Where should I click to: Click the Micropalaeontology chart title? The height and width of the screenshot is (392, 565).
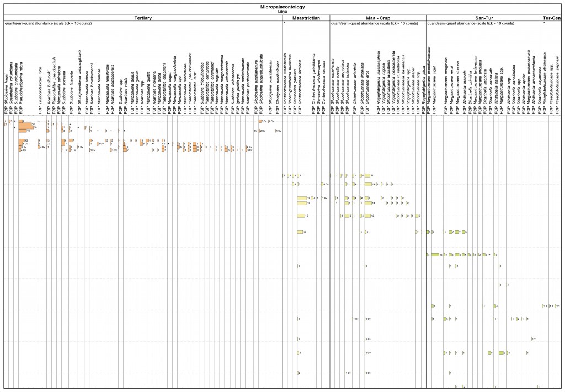pyautogui.click(x=282, y=6)
